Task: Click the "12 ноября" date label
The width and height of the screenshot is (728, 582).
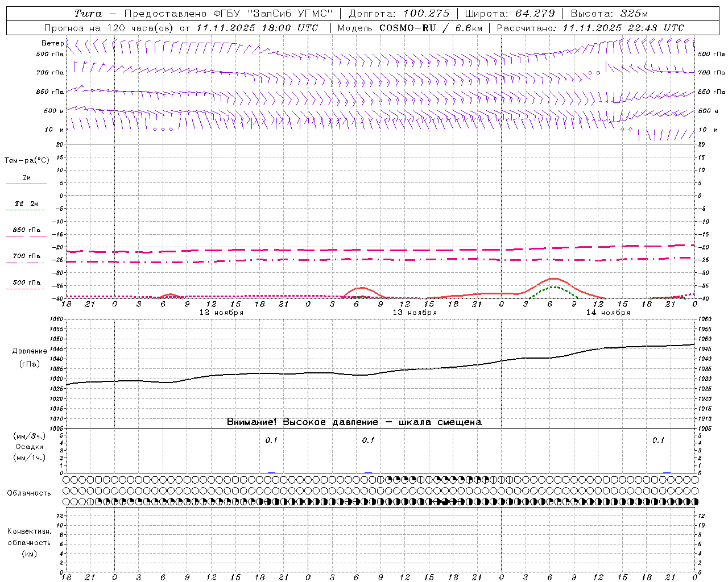Action: (221, 313)
